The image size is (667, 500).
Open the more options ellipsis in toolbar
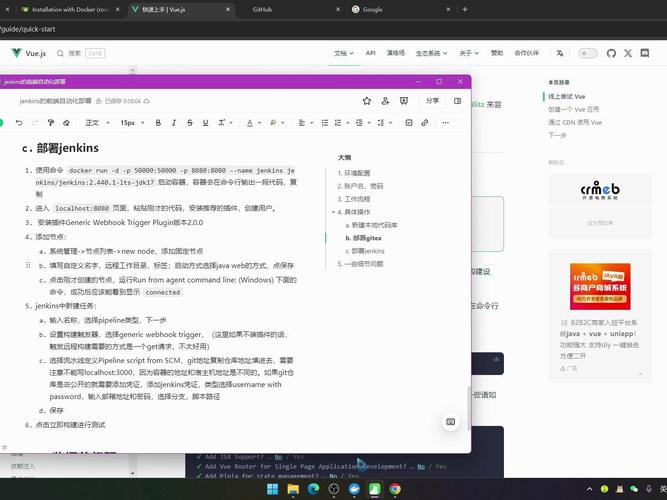coord(445,123)
